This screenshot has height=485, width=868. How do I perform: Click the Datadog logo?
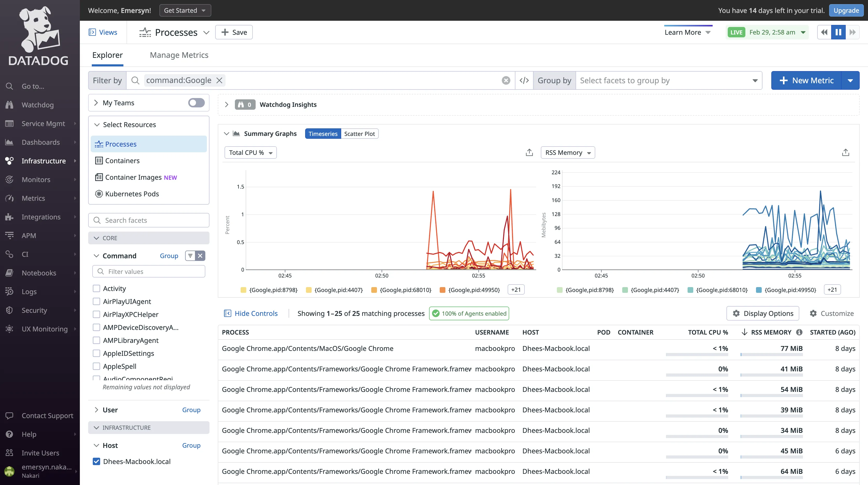(38, 36)
